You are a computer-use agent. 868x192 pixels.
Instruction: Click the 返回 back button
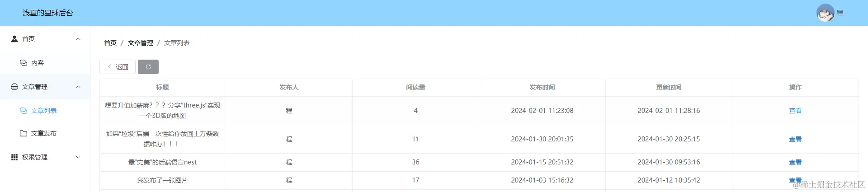[x=118, y=67]
